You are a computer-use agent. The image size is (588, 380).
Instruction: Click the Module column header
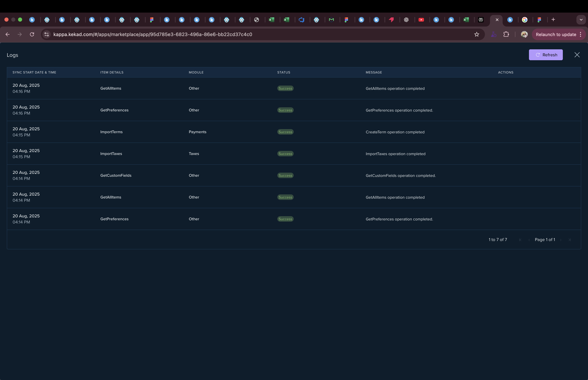196,72
